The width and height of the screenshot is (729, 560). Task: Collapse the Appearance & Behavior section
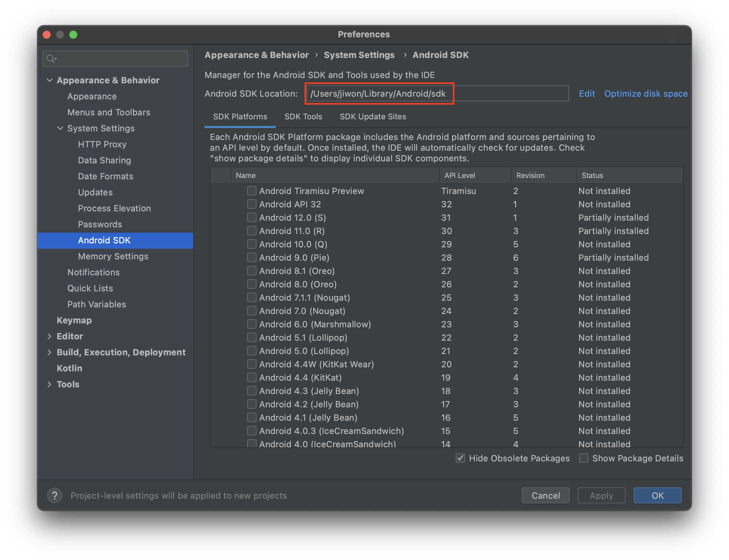(50, 80)
